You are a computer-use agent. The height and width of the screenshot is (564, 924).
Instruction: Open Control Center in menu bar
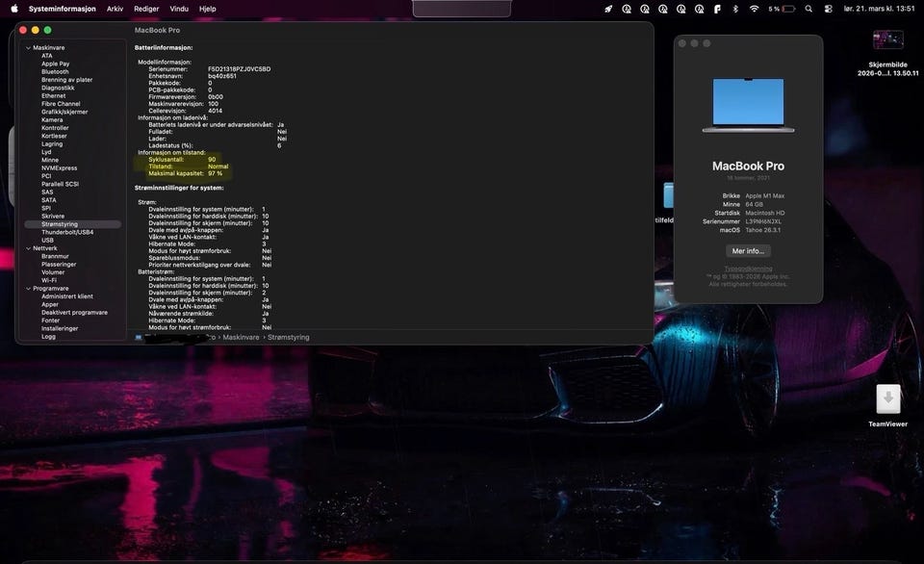tap(828, 9)
